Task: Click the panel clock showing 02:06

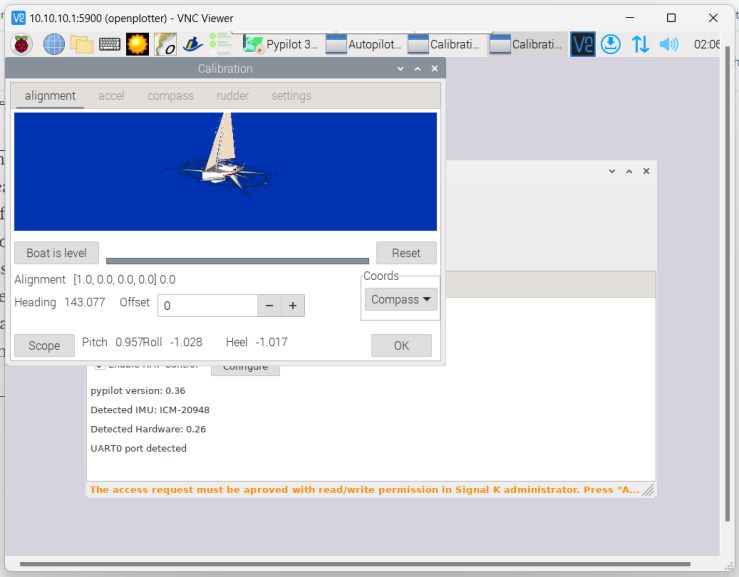Action: [706, 44]
